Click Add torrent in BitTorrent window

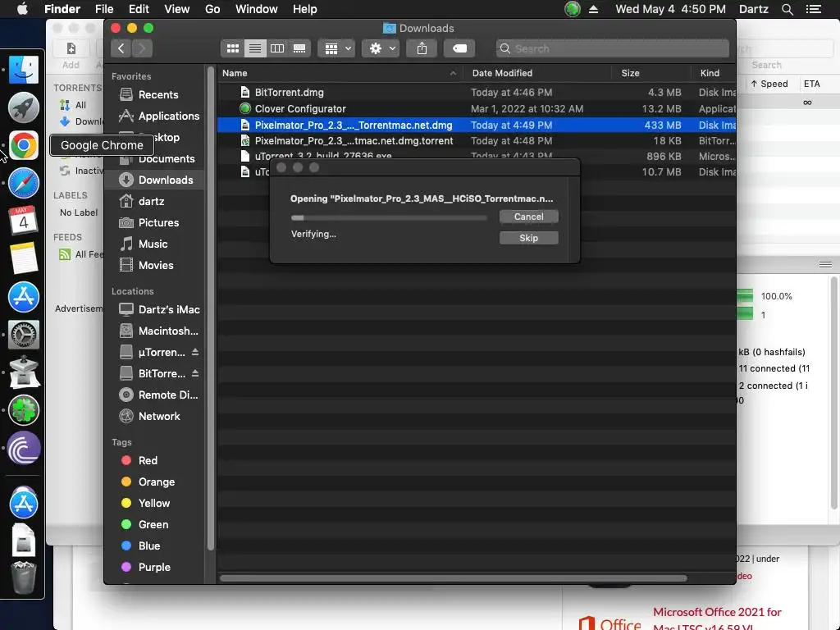(x=71, y=55)
